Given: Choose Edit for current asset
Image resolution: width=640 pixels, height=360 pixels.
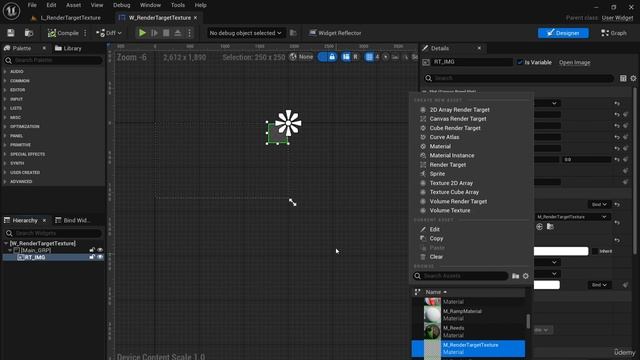Looking at the screenshot, I should pyautogui.click(x=434, y=229).
